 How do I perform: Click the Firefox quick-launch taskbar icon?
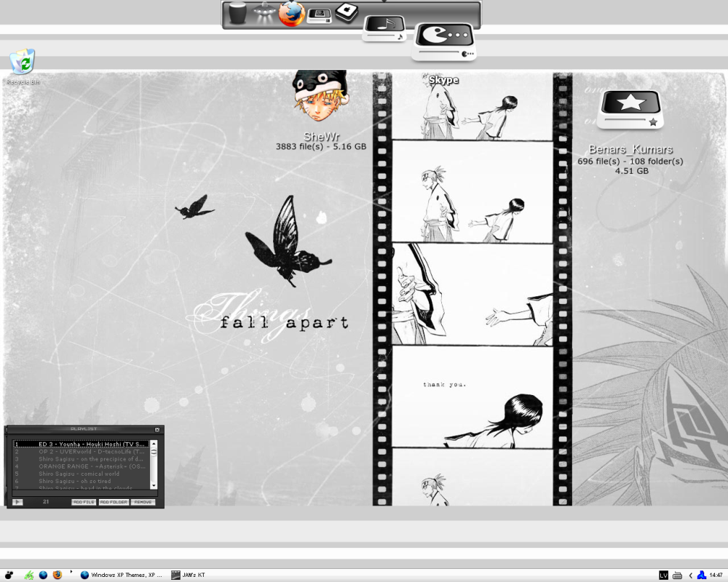(x=57, y=575)
